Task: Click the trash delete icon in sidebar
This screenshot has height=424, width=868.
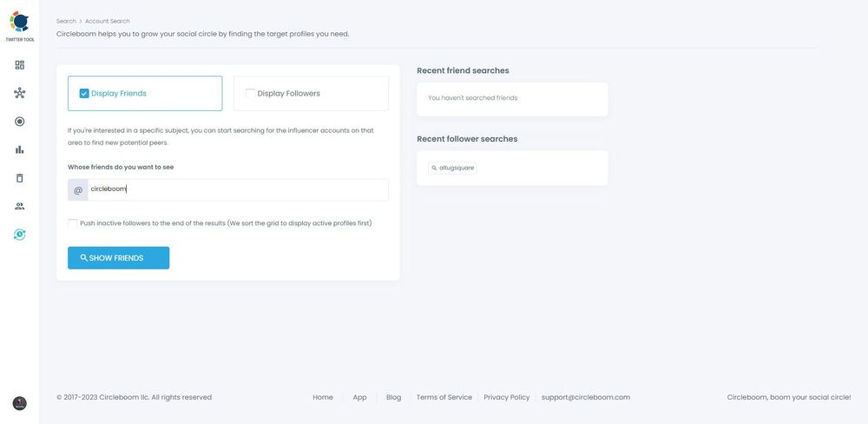Action: [x=20, y=178]
